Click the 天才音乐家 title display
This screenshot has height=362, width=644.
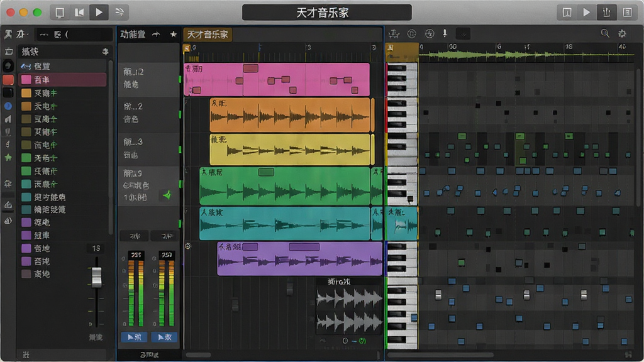tap(327, 13)
